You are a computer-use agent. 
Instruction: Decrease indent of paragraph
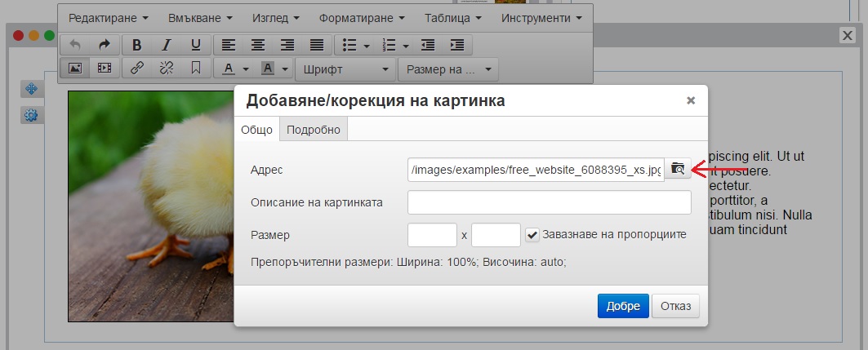(x=428, y=46)
